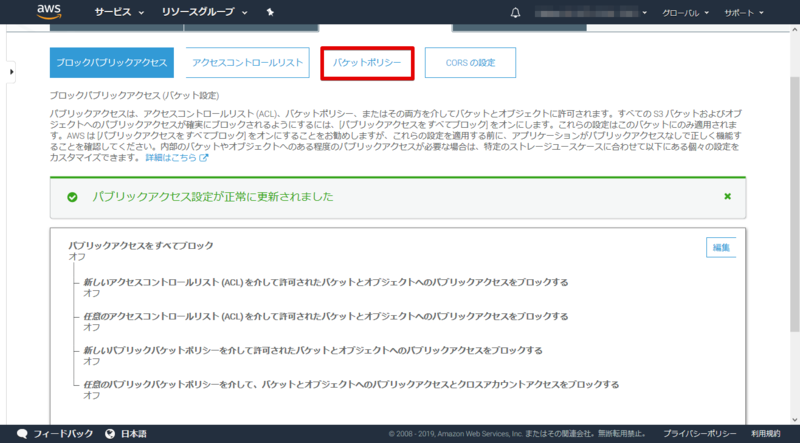800x443 pixels.
Task: Click the globe language icon
Action: tap(110, 434)
